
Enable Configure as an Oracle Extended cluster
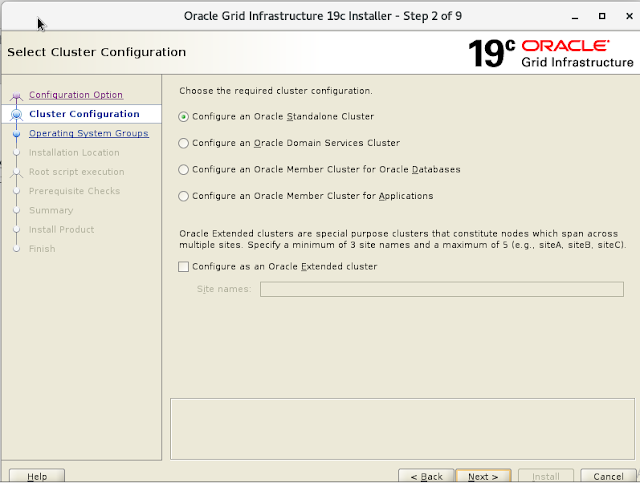pos(183,267)
